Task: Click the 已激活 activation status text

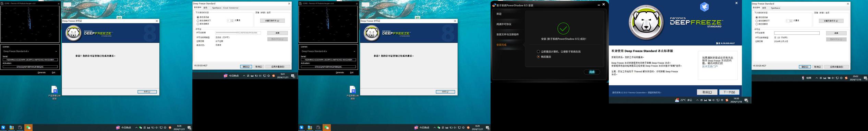Action: (218, 45)
